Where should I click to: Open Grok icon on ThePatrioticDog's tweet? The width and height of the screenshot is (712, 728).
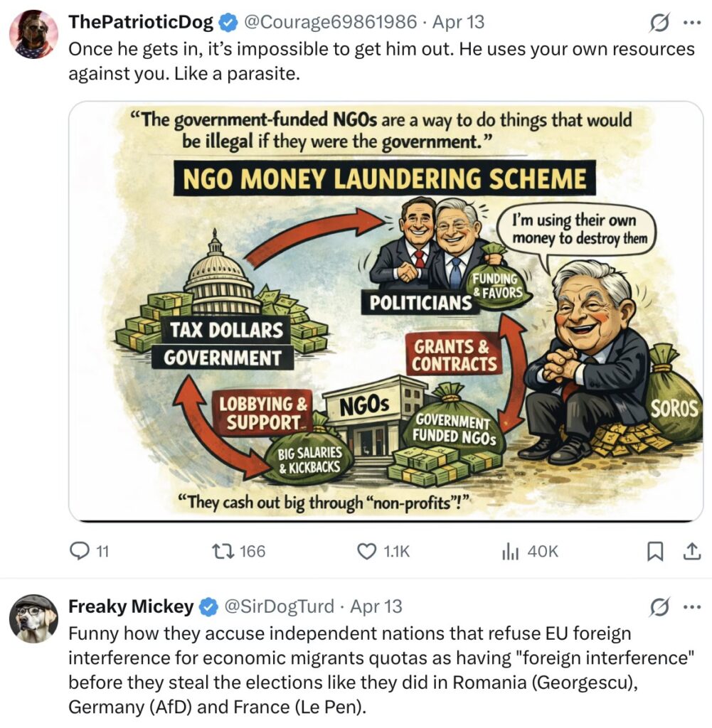click(659, 22)
